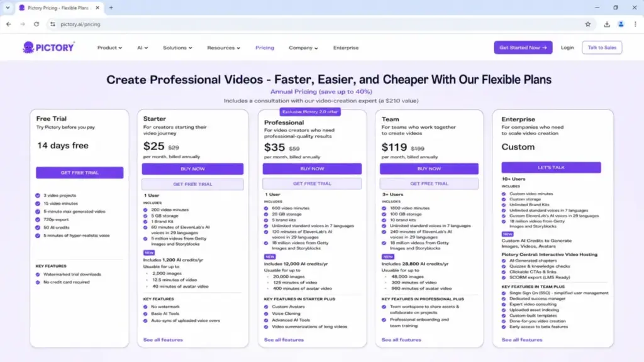Open a new browser tab with plus
The image size is (644, 362).
click(x=111, y=8)
